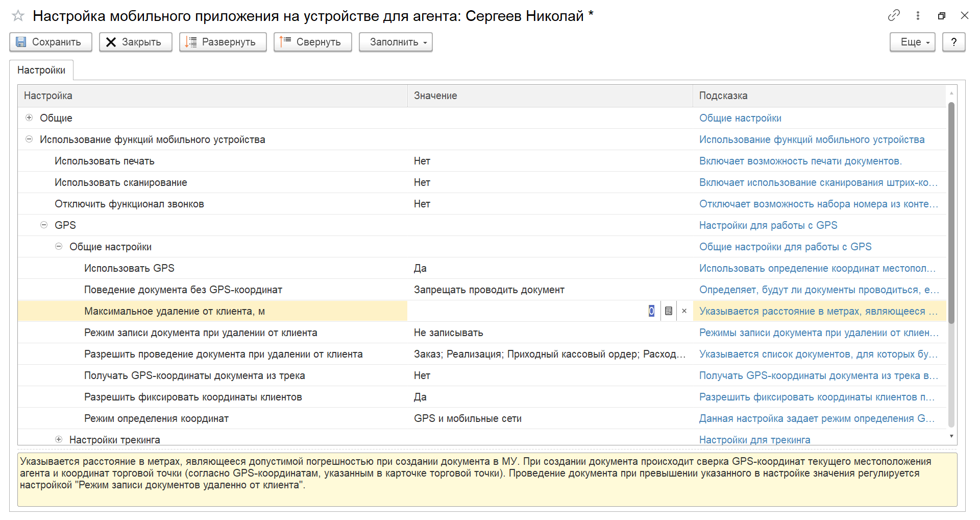Click GPS и мобильные сети value
This screenshot has height=520, width=980.
pyautogui.click(x=468, y=418)
